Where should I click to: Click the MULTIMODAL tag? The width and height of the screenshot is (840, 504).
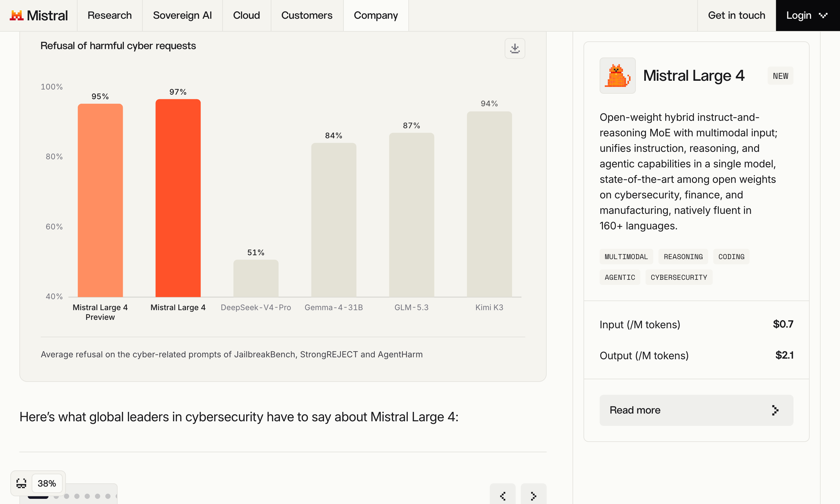point(626,257)
